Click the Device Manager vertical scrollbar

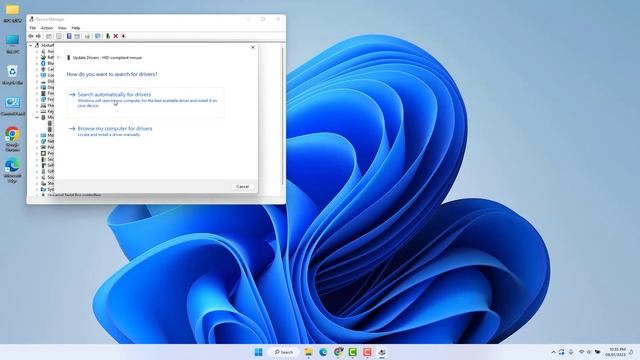coord(282,116)
